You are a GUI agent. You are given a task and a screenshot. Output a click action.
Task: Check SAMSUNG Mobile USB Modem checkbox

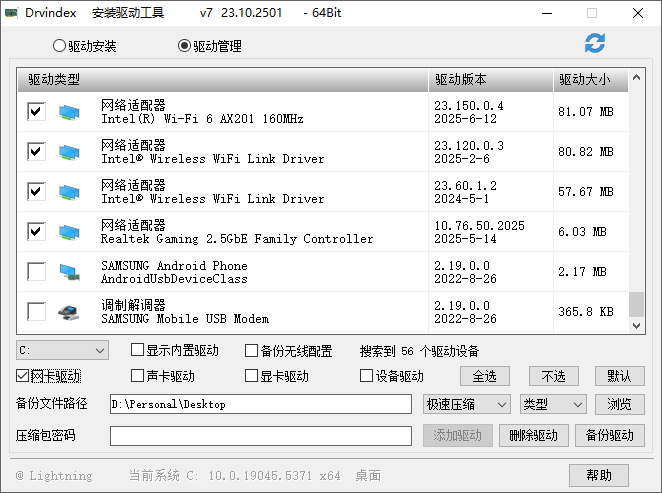pyautogui.click(x=36, y=312)
